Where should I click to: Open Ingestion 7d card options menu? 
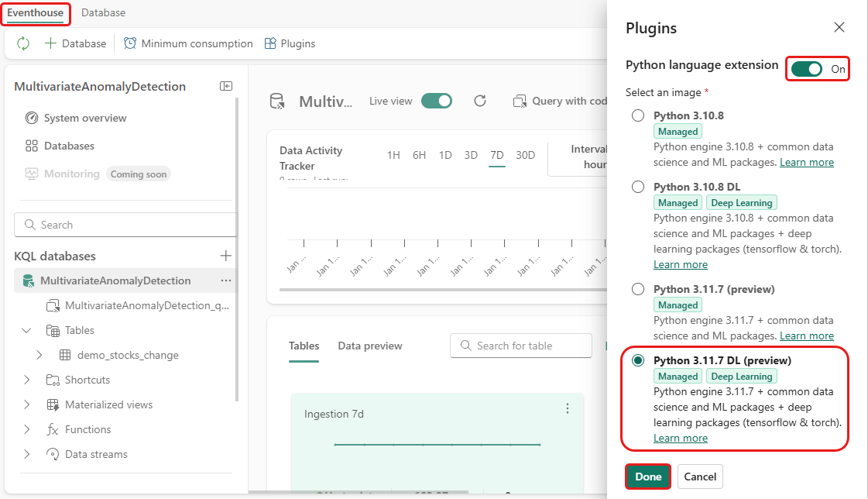pos(568,408)
